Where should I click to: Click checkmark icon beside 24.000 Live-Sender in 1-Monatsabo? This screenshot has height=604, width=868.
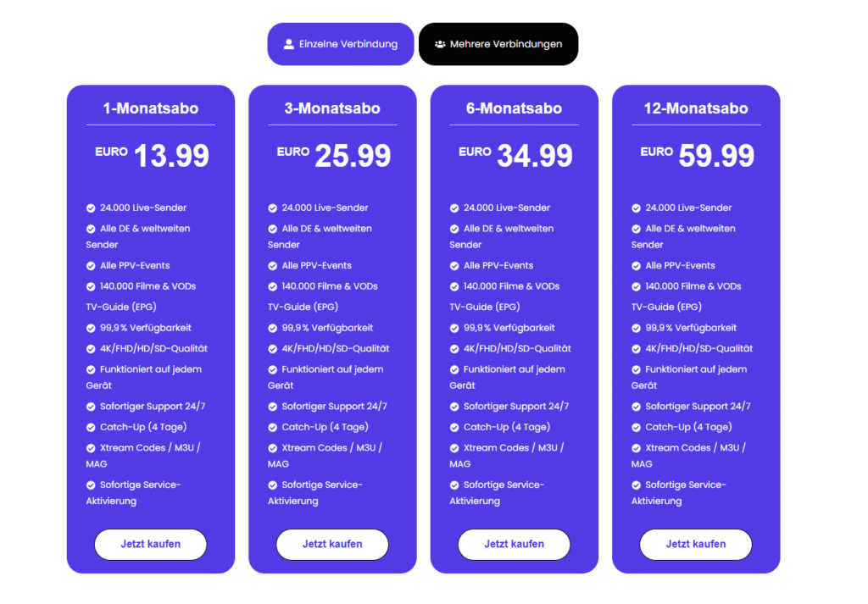point(91,208)
